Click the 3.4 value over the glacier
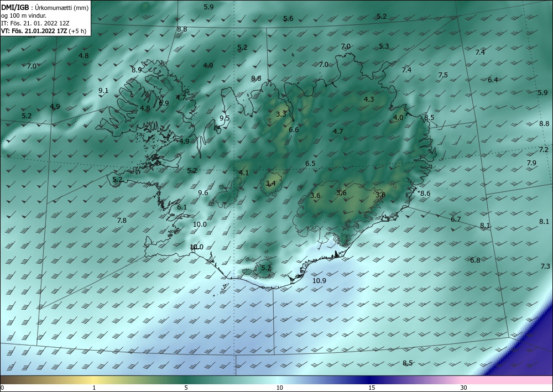Screen dimensions: 553x392 [x=270, y=184]
